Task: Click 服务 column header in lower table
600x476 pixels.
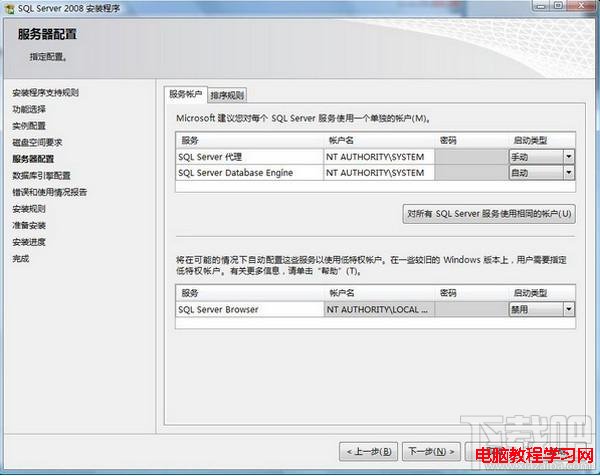Action: (x=250, y=293)
